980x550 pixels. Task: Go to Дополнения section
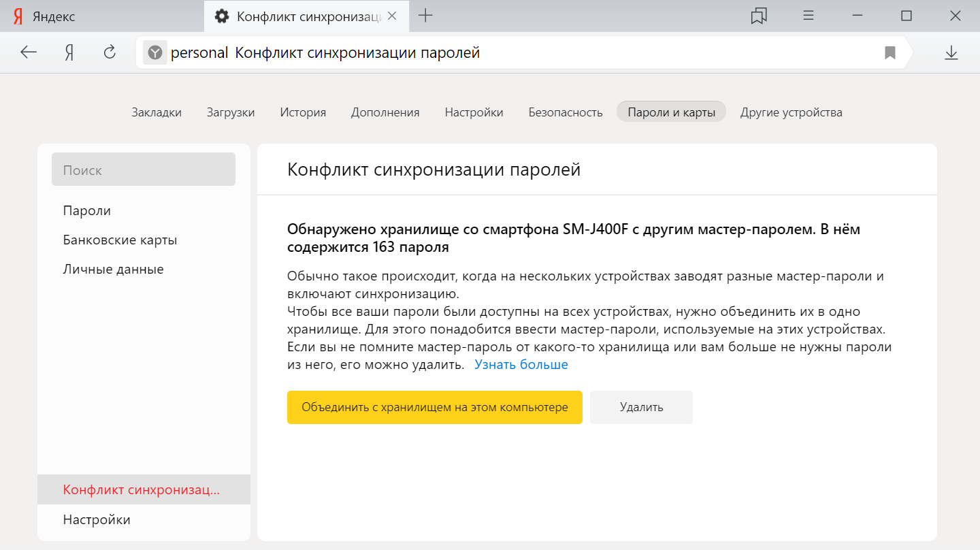(x=385, y=112)
